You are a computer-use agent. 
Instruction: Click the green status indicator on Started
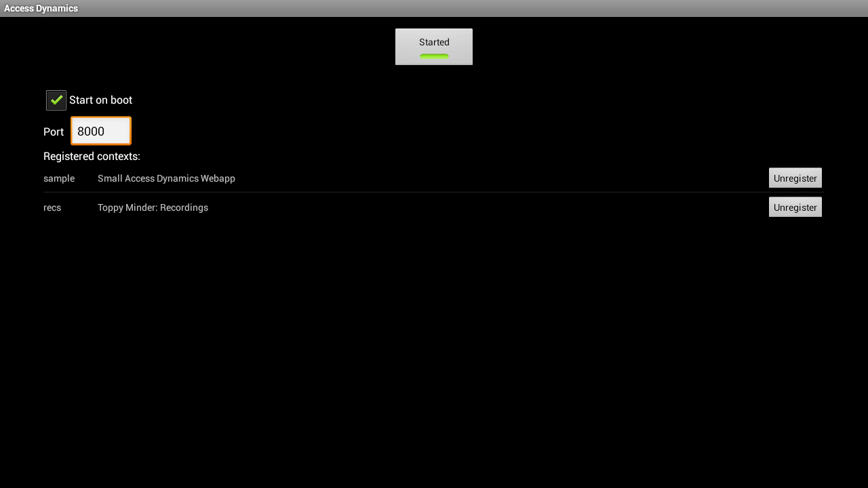pyautogui.click(x=434, y=56)
